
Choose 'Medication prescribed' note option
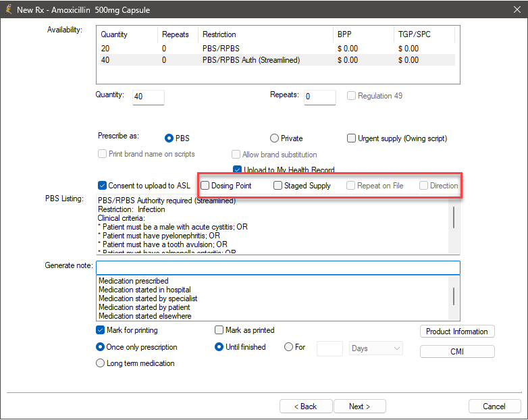pyautogui.click(x=133, y=281)
